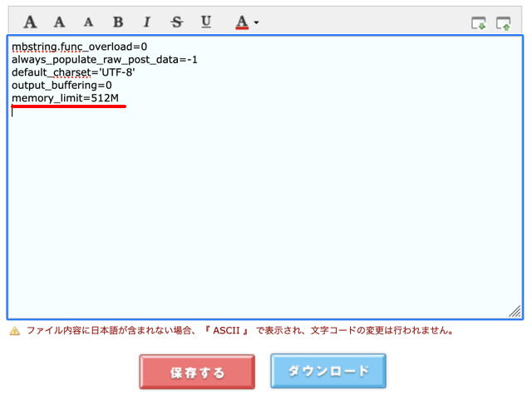Screen dimensions: 532x395
Task: Toggle bold formatting
Action: 118,22
